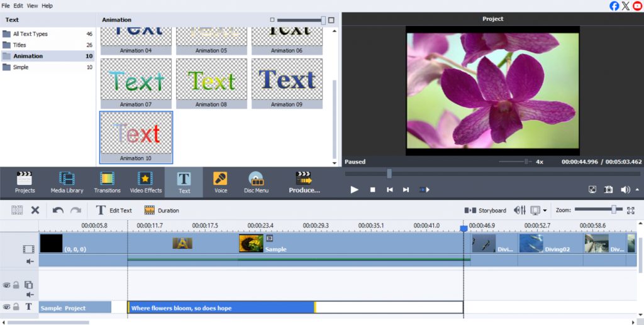Delete the selected item with the X icon
The image size is (644, 325).
pyautogui.click(x=35, y=211)
